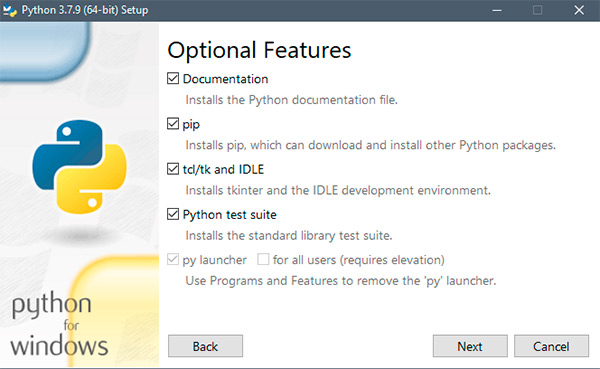Click the greyed py launcher checkbox
600x369 pixels.
173,259
